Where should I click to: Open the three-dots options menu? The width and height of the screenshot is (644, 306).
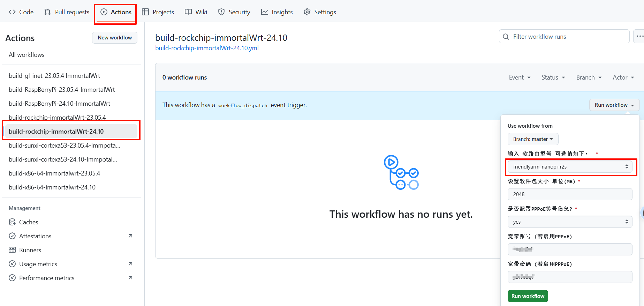[x=639, y=36]
